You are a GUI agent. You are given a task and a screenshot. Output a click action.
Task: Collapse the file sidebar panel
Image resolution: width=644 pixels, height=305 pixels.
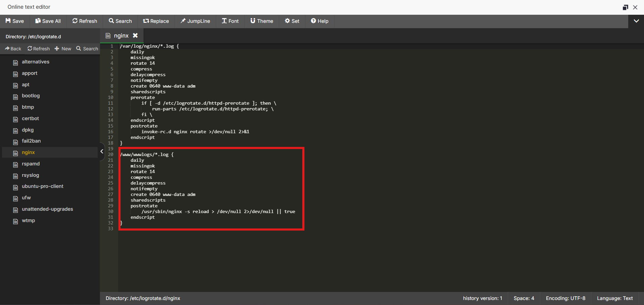102,151
